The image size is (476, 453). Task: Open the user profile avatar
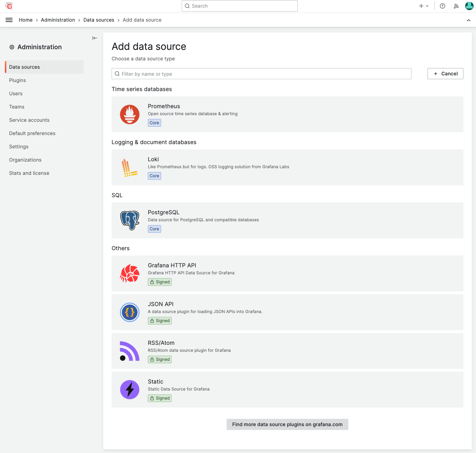[x=469, y=6]
